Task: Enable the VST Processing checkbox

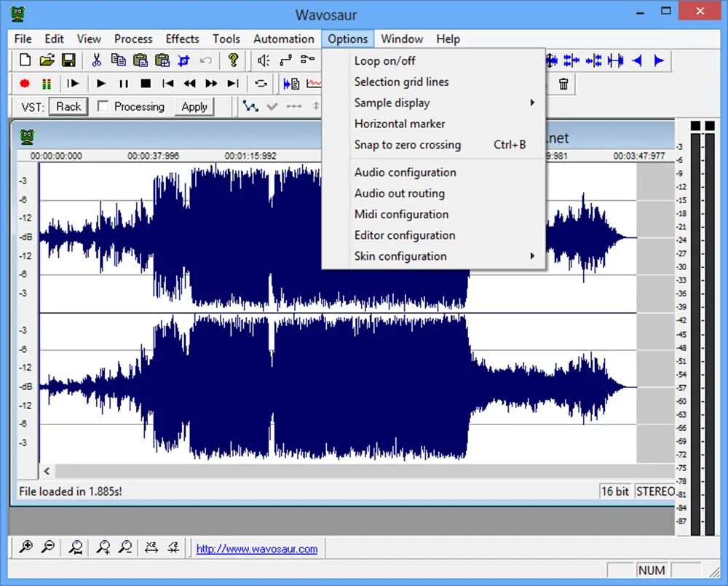Action: (103, 106)
